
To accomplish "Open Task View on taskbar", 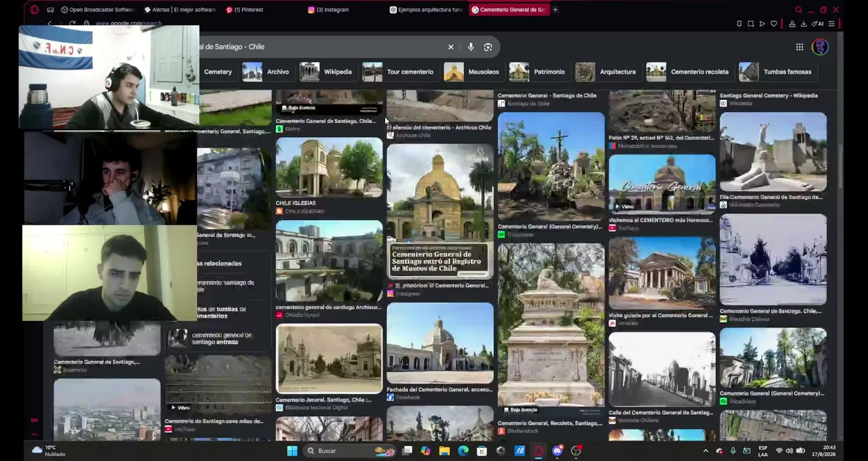I will point(407,451).
